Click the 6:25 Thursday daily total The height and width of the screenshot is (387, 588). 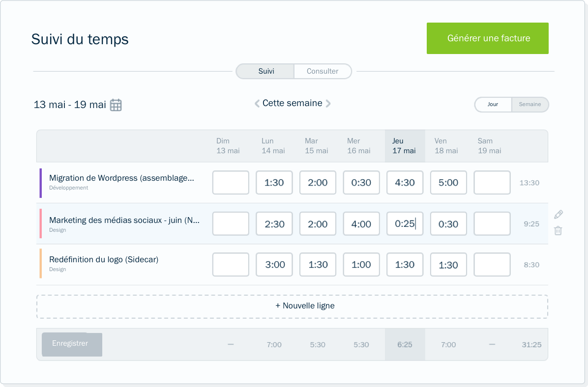click(x=405, y=345)
